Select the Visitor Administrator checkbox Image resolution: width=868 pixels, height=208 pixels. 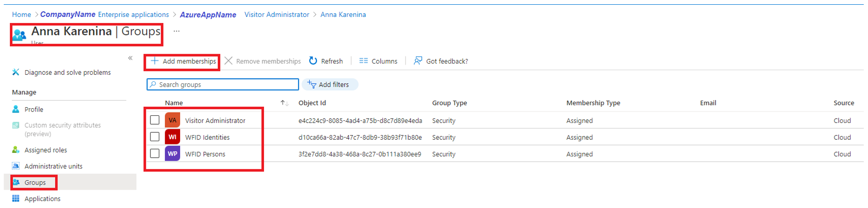tap(155, 120)
